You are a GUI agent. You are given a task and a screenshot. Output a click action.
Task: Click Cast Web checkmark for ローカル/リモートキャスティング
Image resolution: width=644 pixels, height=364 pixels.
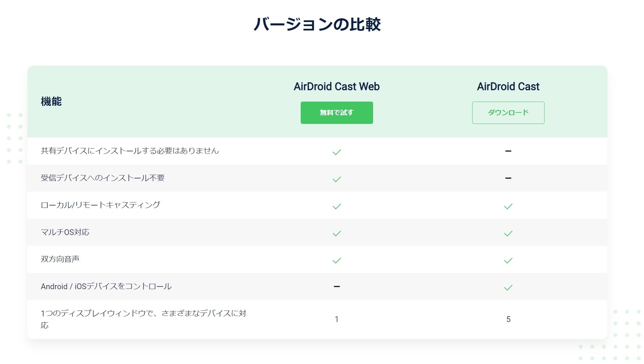point(337,206)
